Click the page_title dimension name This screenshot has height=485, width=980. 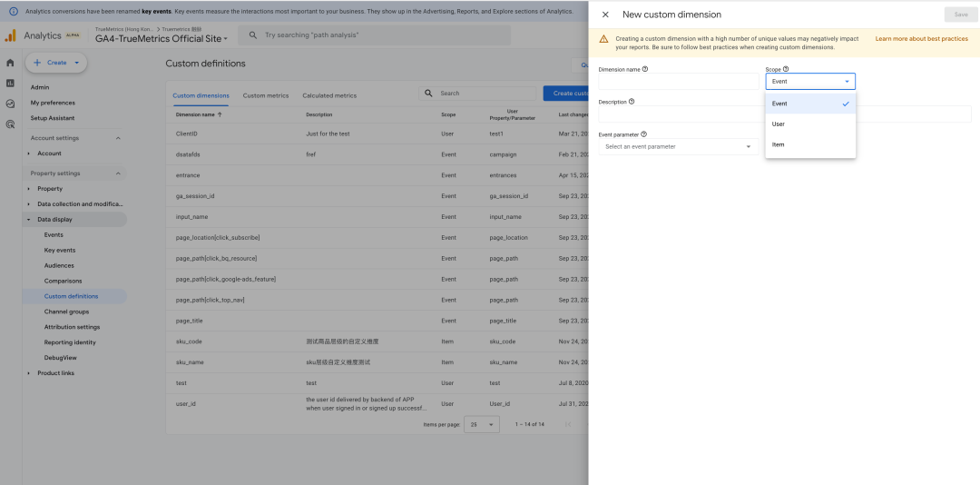[x=190, y=321]
